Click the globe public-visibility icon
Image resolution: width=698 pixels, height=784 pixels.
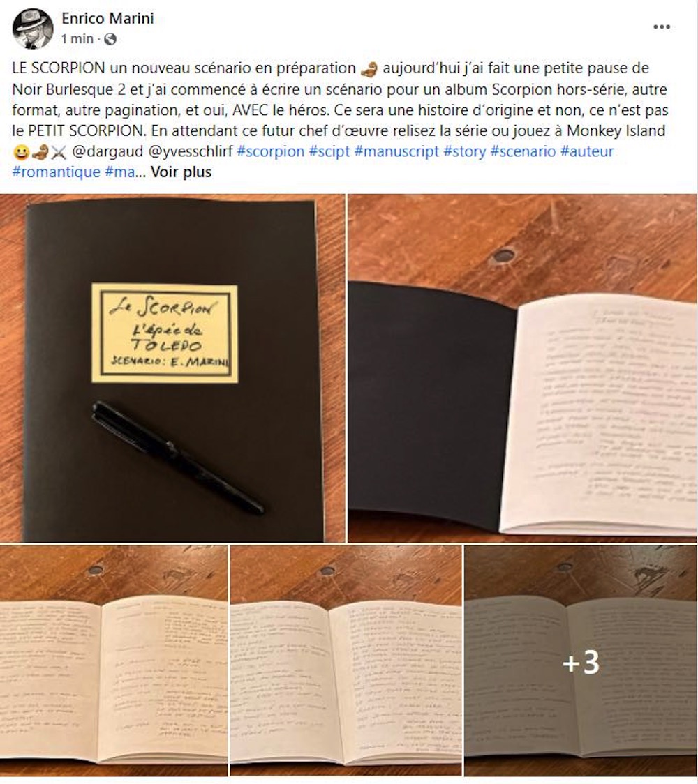click(110, 39)
